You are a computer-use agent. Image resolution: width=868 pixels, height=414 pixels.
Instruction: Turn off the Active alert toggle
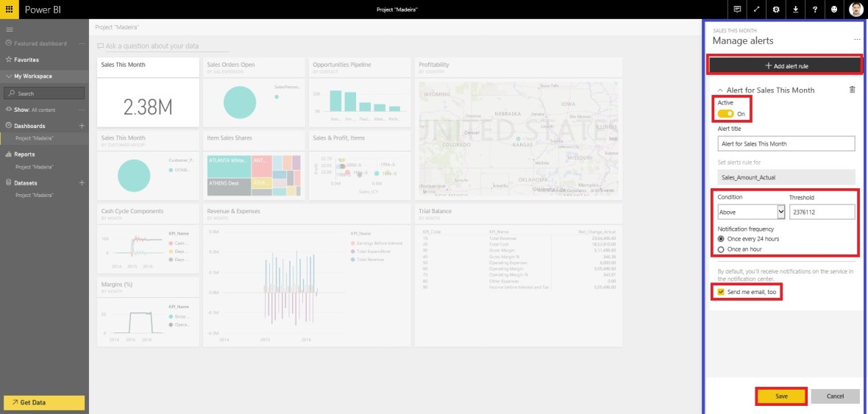(726, 114)
